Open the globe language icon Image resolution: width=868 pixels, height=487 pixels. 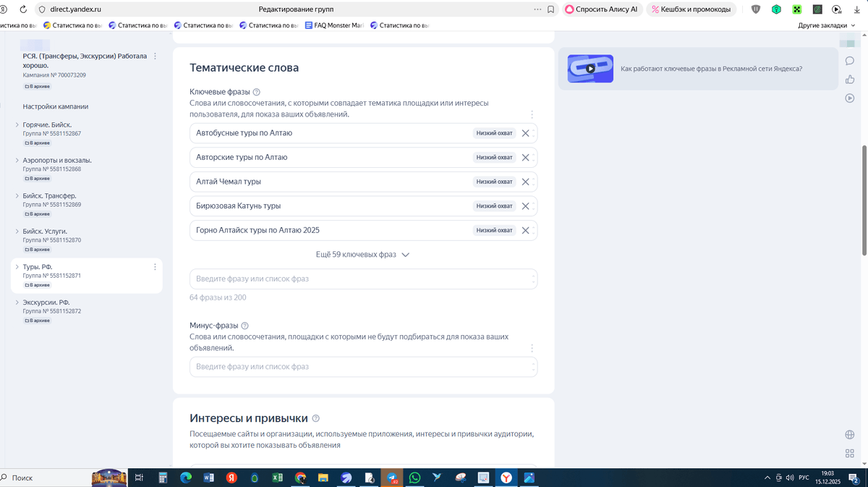tap(850, 435)
